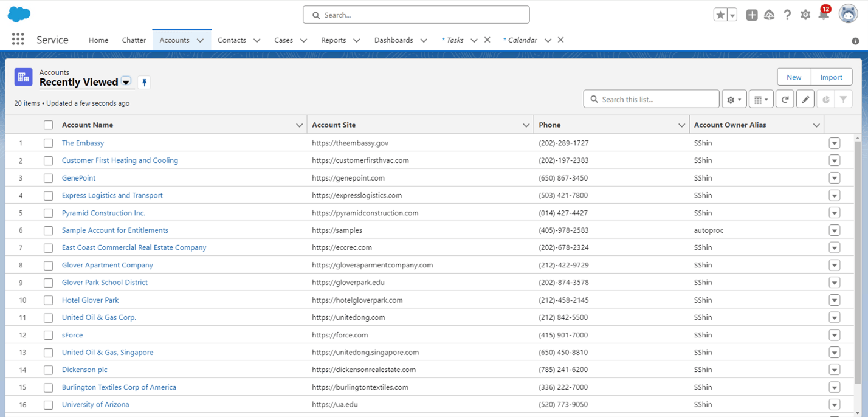Viewport: 868px width, 417px height.
Task: Click the Favorites star icon
Action: pos(720,15)
